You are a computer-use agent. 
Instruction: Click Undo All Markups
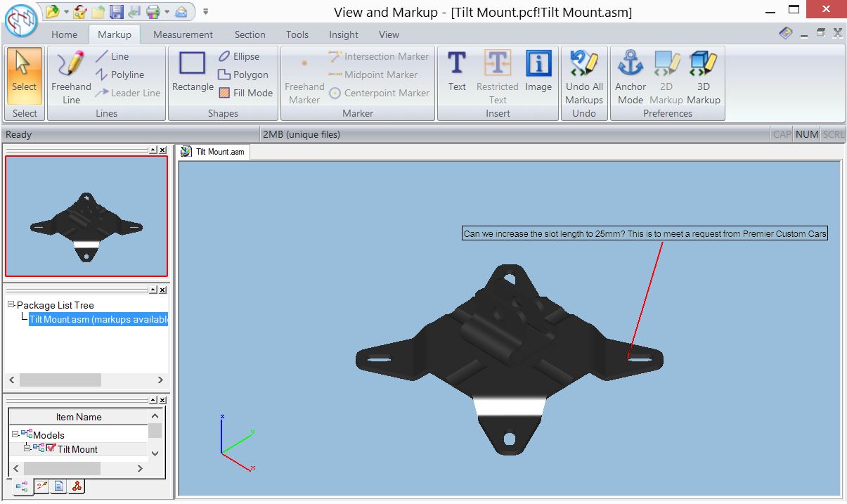coord(584,77)
